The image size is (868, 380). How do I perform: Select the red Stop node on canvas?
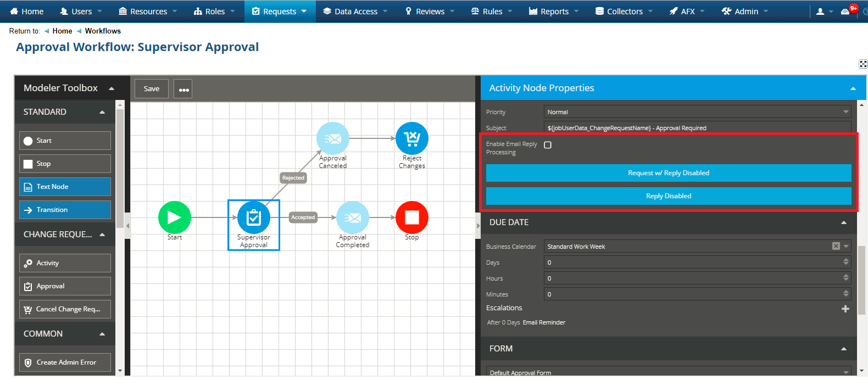pyautogui.click(x=411, y=217)
